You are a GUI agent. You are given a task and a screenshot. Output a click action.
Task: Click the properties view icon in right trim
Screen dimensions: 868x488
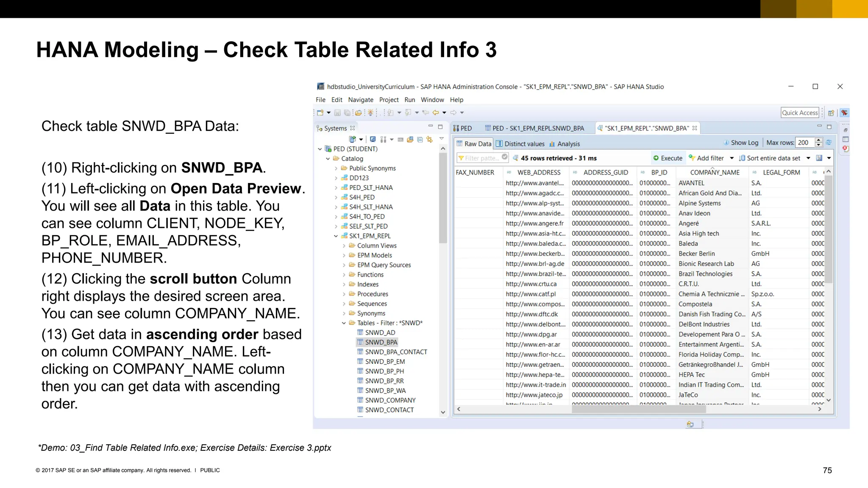point(846,139)
